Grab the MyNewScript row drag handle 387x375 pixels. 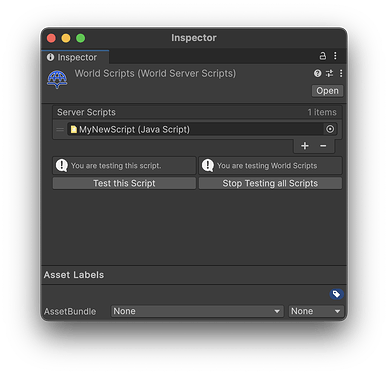[x=60, y=129]
